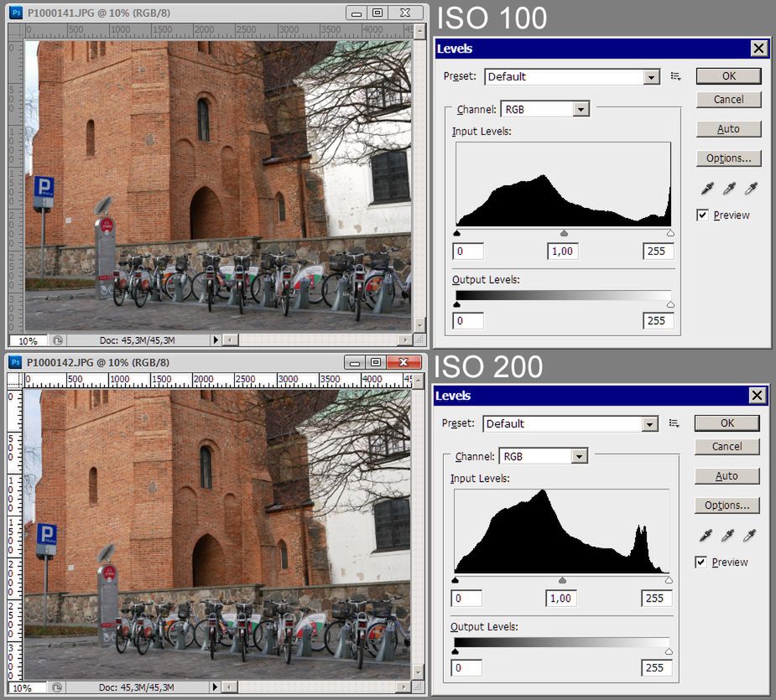
Task: Click input shadow value field in ISO 100 Levels
Action: (x=468, y=251)
